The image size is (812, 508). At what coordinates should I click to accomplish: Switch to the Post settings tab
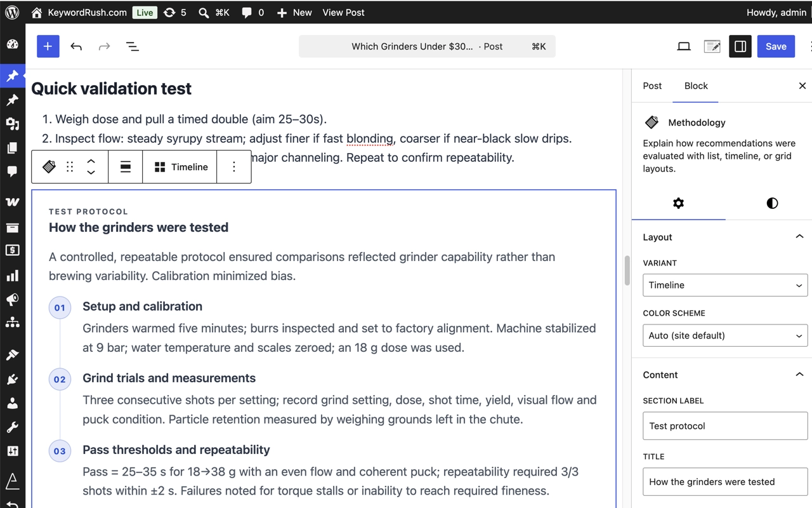coord(652,86)
